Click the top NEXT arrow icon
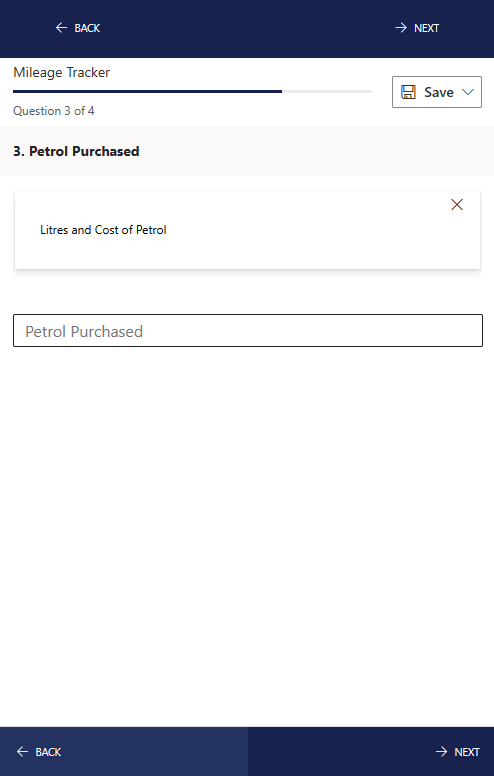The height and width of the screenshot is (776, 494). click(401, 28)
